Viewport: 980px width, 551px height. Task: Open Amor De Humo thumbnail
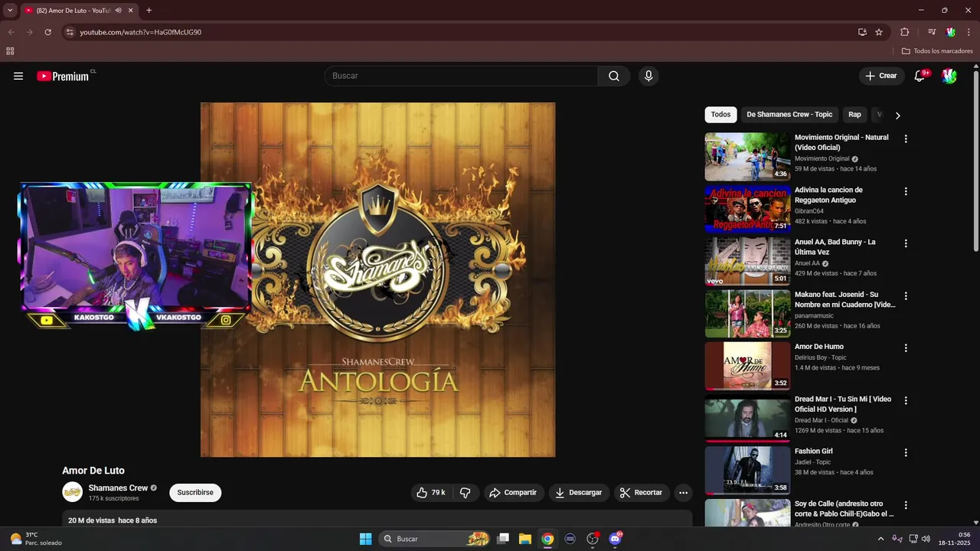coord(747,366)
